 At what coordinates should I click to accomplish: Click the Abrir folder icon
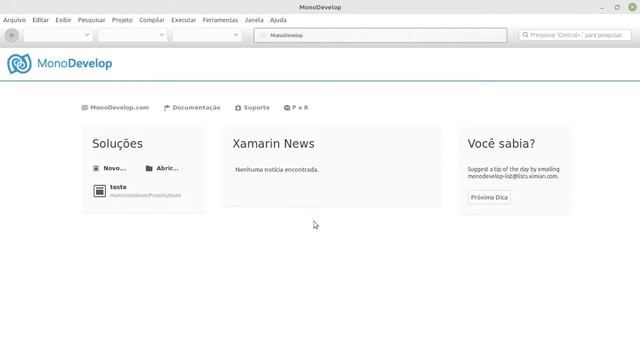[x=149, y=168]
